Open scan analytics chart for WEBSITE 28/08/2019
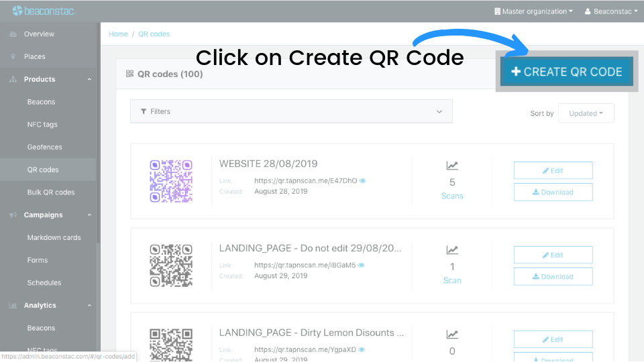This screenshot has height=362, width=644. click(452, 166)
